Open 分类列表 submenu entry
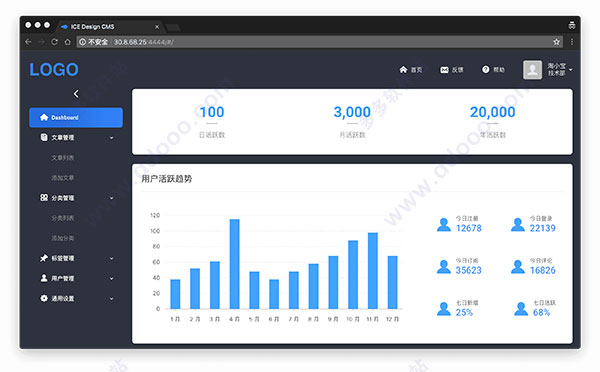The width and height of the screenshot is (600, 372). click(x=63, y=218)
